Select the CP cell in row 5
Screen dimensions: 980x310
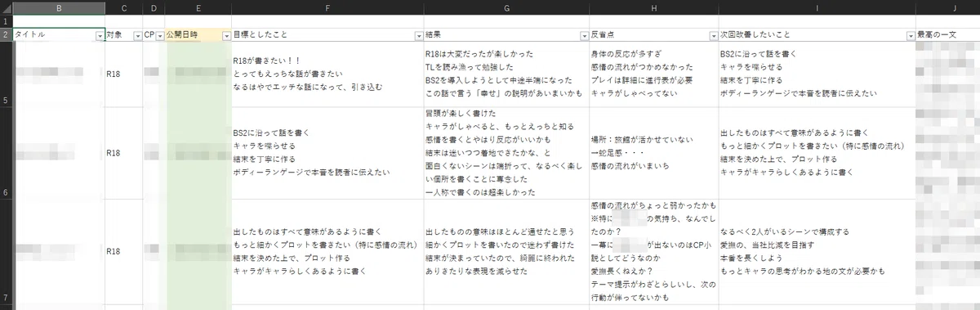tap(153, 74)
